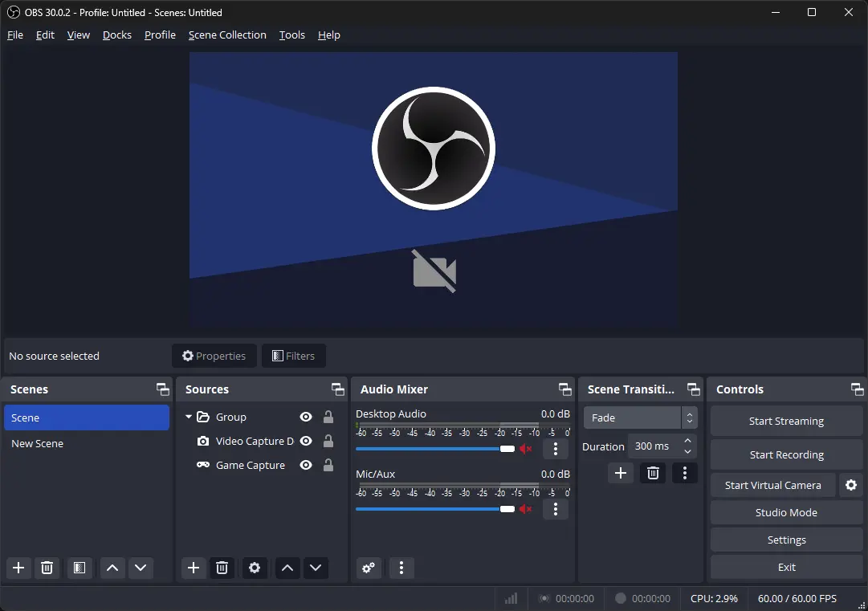Click the Exit button
The image size is (868, 611).
787,568
